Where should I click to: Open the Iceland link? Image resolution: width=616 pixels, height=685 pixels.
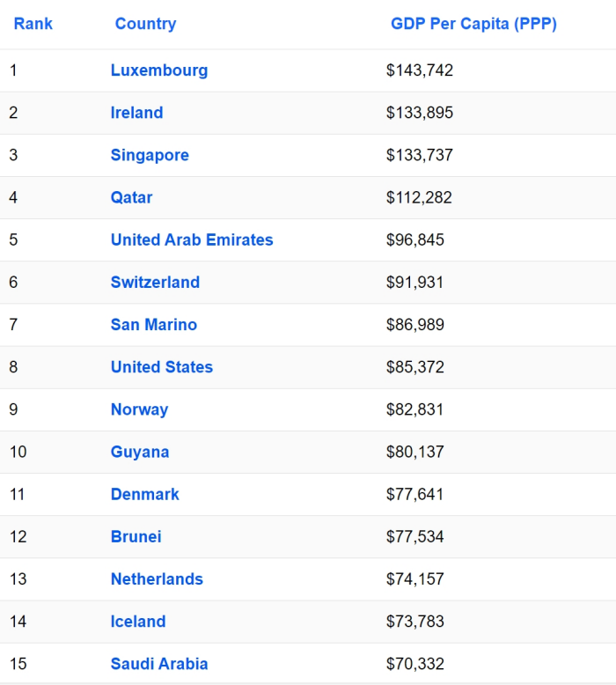tap(138, 622)
